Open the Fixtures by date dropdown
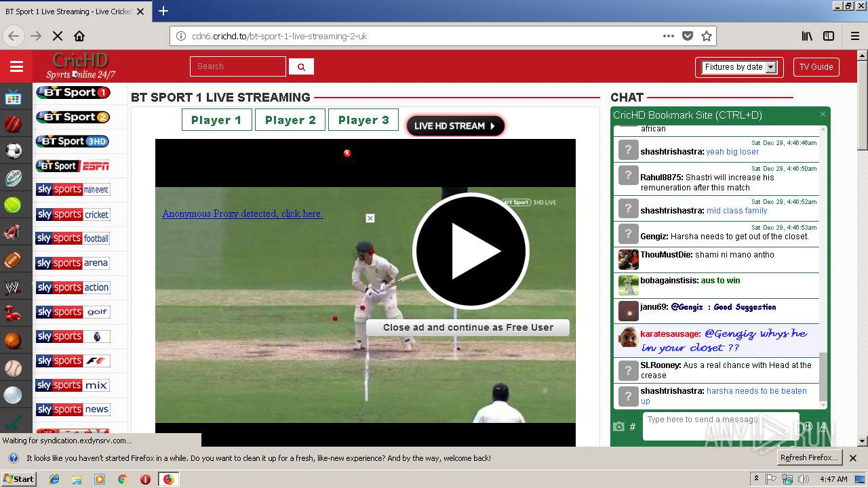 tap(739, 67)
